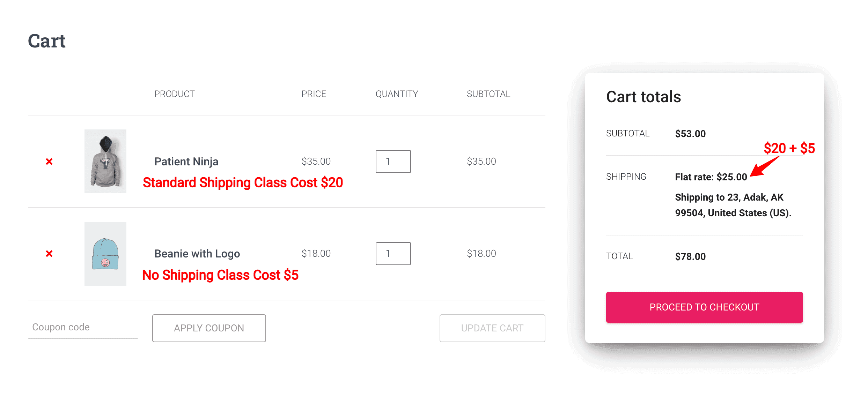Viewport: 868px width, 397px height.
Task: Click the Cart totals heading
Action: tap(643, 97)
